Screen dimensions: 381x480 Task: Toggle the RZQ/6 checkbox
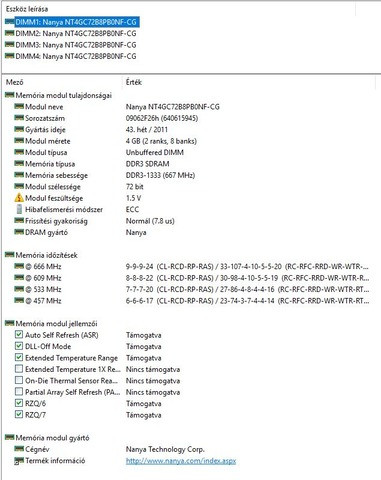(19, 403)
